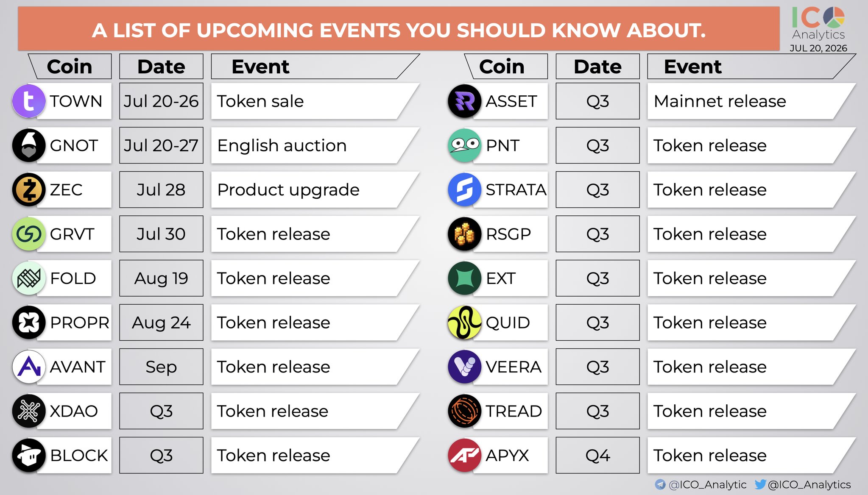Viewport: 868px width, 495px height.
Task: Click the BLOCK mascot icon
Action: coord(29,456)
